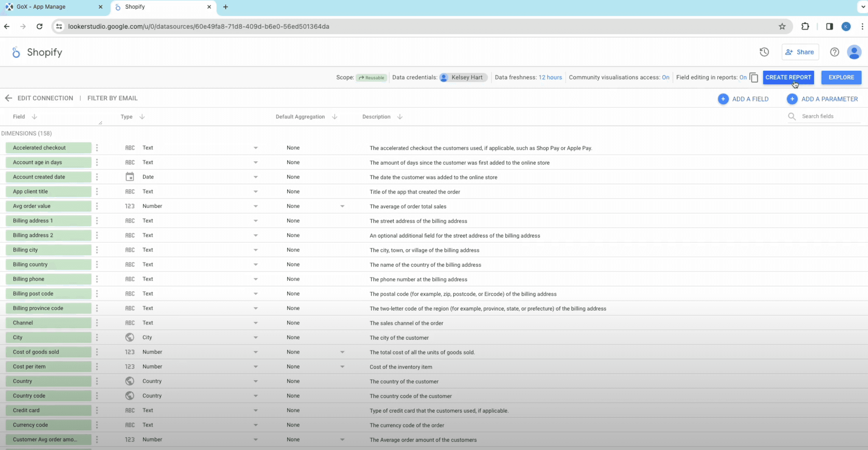Click the back arrow beside Edit Connection
This screenshot has height=450, width=868.
(8, 98)
